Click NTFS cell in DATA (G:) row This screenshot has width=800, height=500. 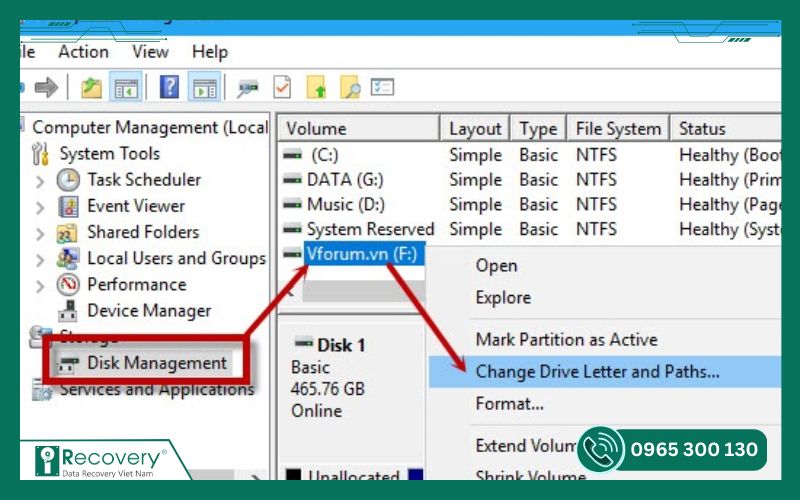tap(596, 180)
